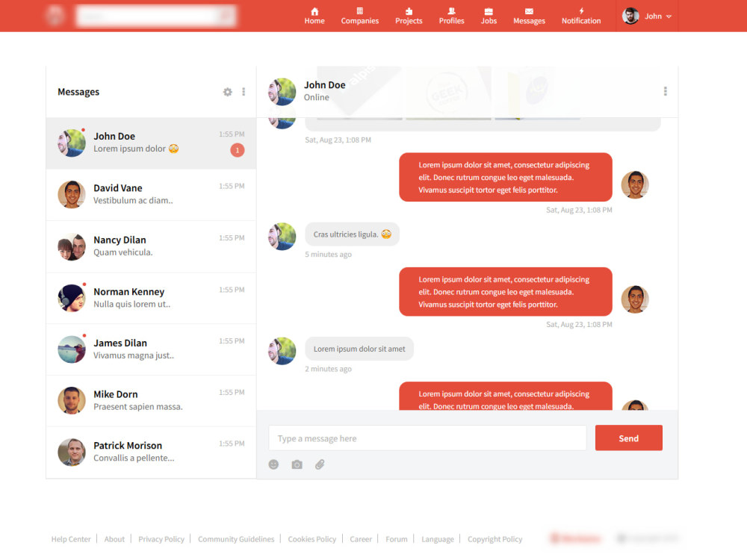Open the Language footer link
Screen dimensions: 747x560
point(437,539)
